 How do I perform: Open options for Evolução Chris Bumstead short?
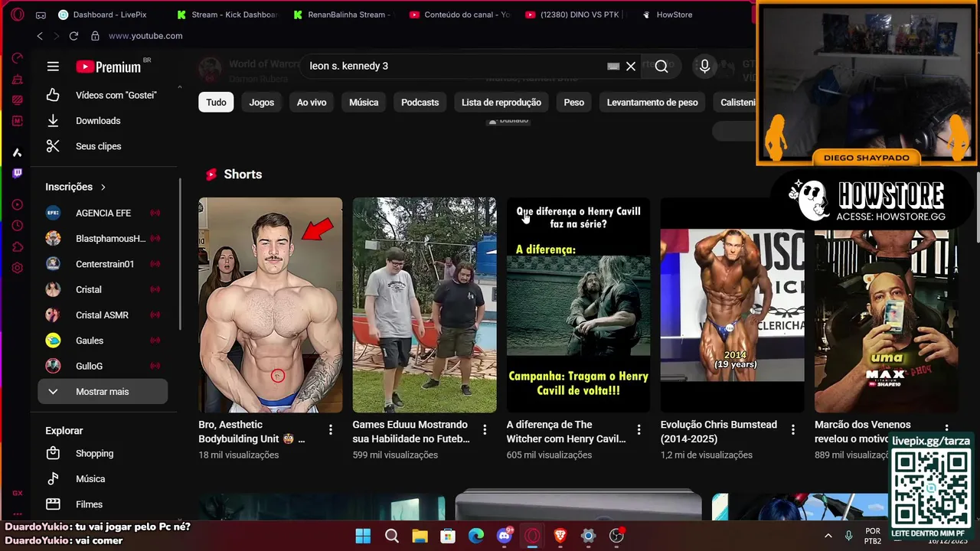point(793,430)
